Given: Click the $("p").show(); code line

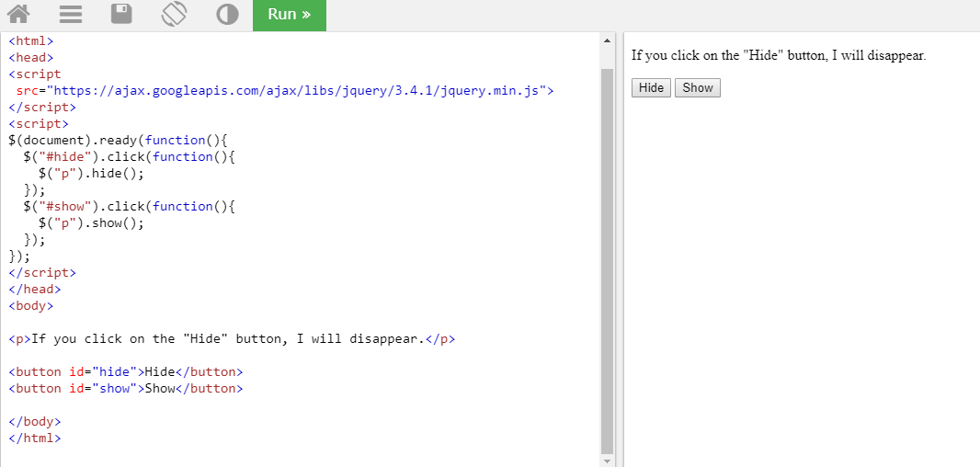Looking at the screenshot, I should (91, 223).
